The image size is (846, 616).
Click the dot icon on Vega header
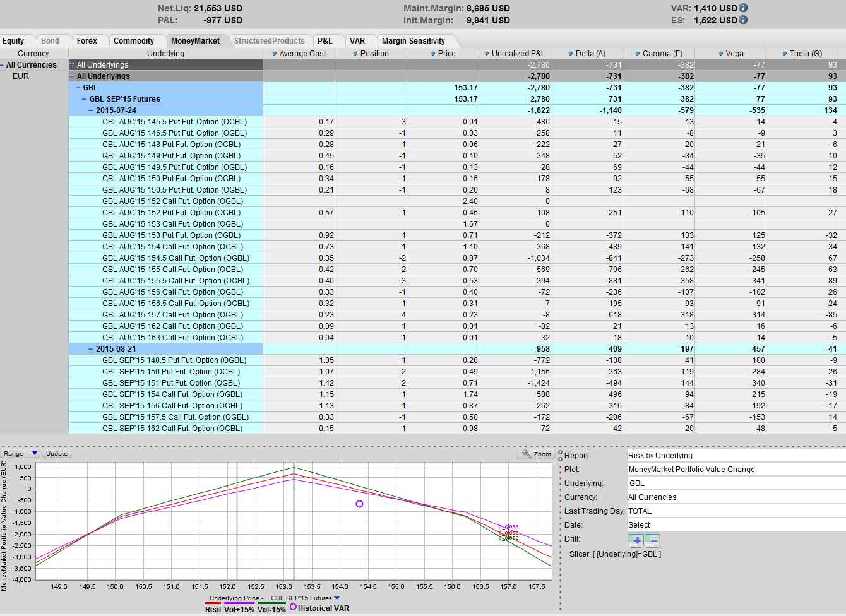(720, 54)
